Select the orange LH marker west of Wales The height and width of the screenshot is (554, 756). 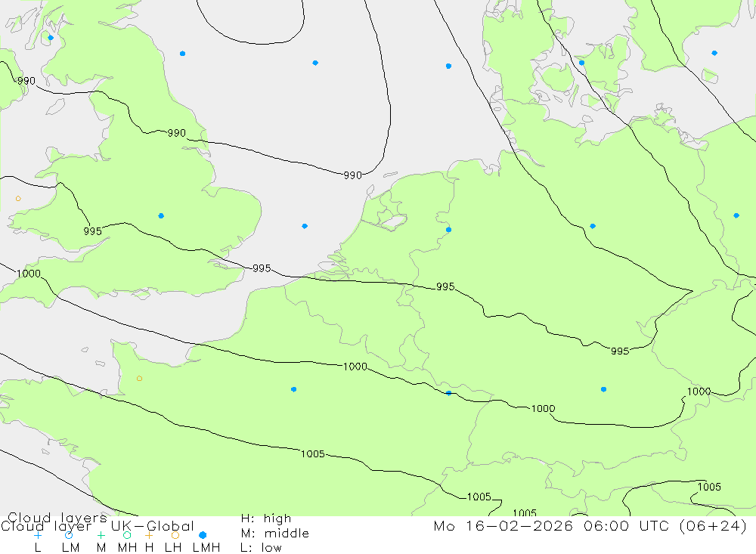pyautogui.click(x=18, y=199)
